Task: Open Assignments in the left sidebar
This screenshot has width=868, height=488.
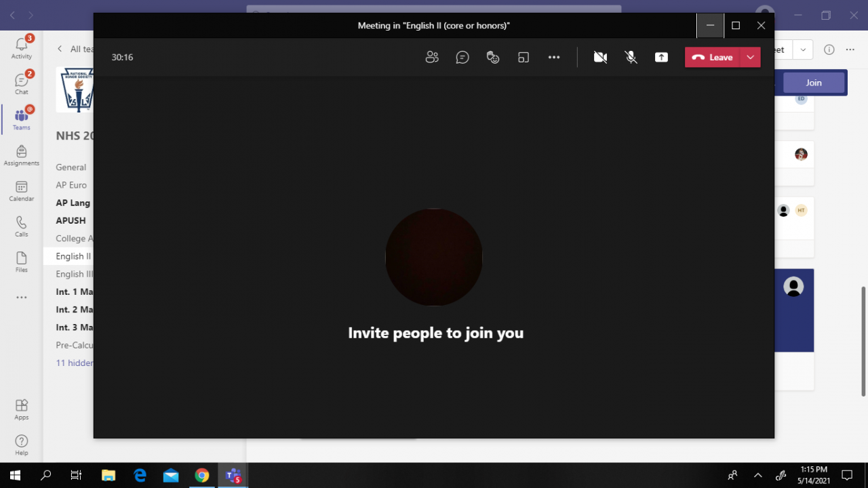Action: coord(22,155)
